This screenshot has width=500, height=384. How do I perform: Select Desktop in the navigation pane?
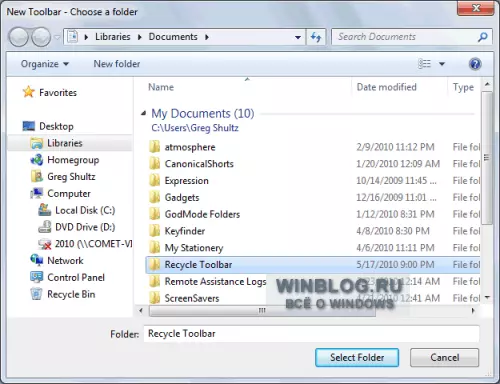[48, 126]
